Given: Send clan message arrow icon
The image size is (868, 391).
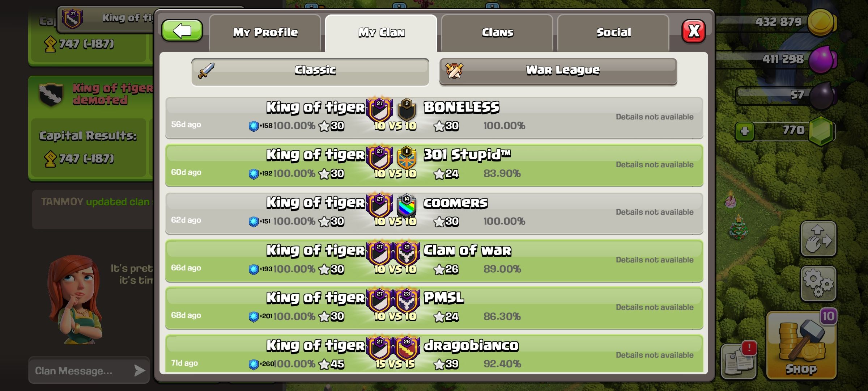Looking at the screenshot, I should [139, 370].
